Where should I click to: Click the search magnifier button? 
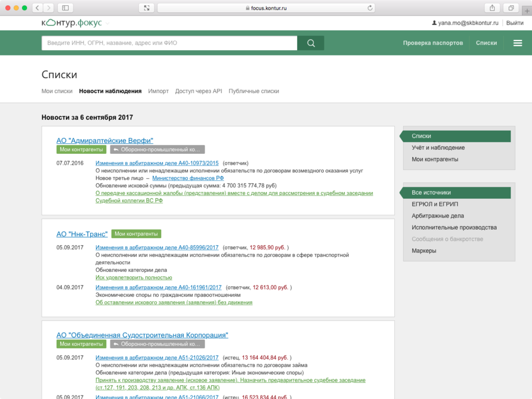pyautogui.click(x=311, y=43)
